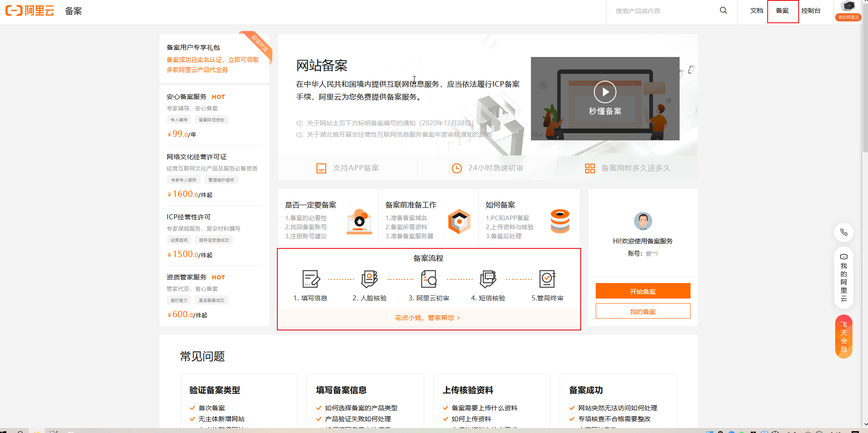Open the 文档 menu item
This screenshot has height=433, width=868.
click(757, 10)
